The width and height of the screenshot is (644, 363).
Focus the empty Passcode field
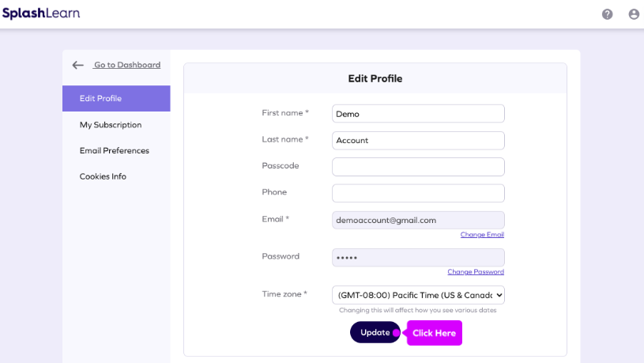418,167
